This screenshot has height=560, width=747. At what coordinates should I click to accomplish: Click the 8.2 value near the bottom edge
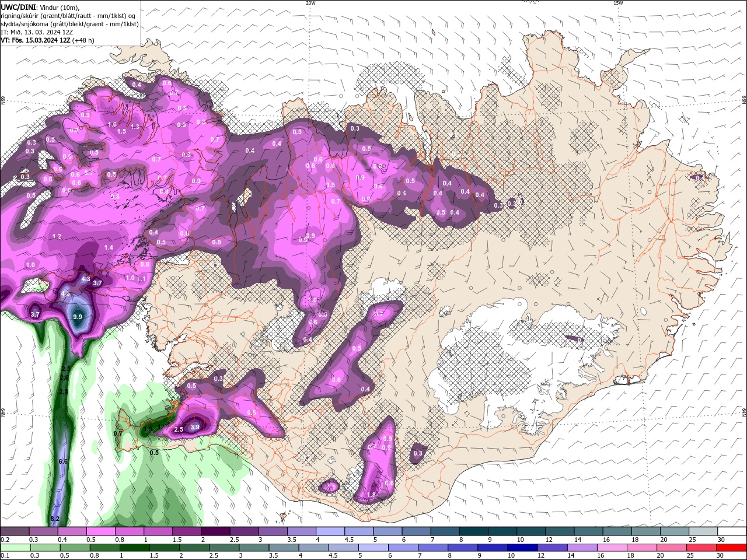coord(55,519)
